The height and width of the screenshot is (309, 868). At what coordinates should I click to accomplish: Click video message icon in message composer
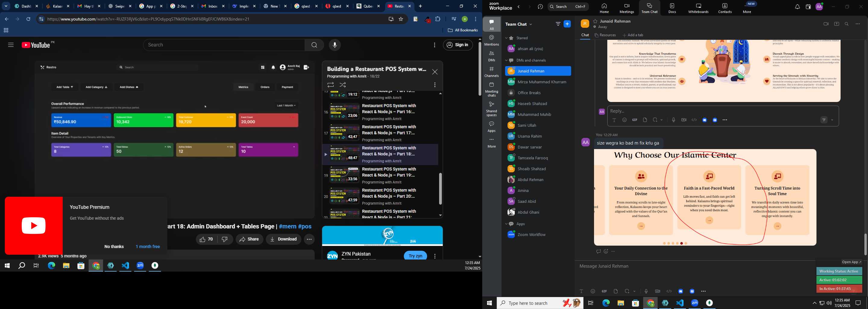[x=657, y=291]
